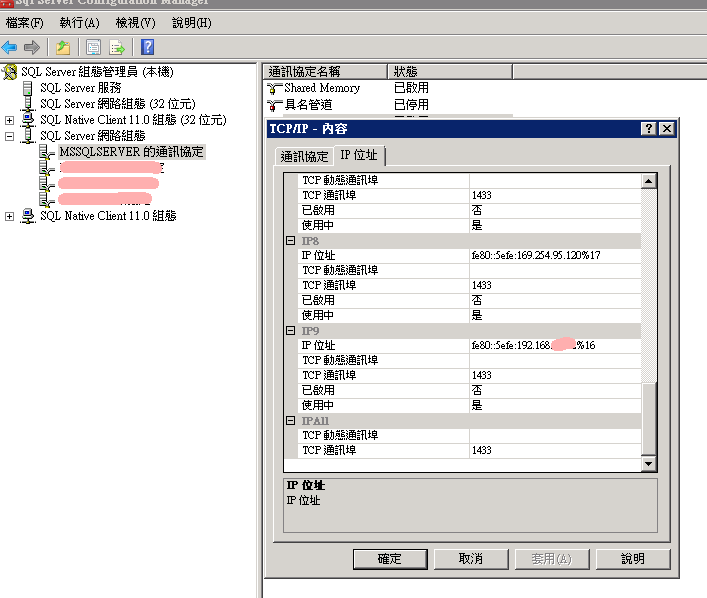The width and height of the screenshot is (707, 598).
Task: Click the 具名管道 protocol icon
Action: [x=274, y=105]
